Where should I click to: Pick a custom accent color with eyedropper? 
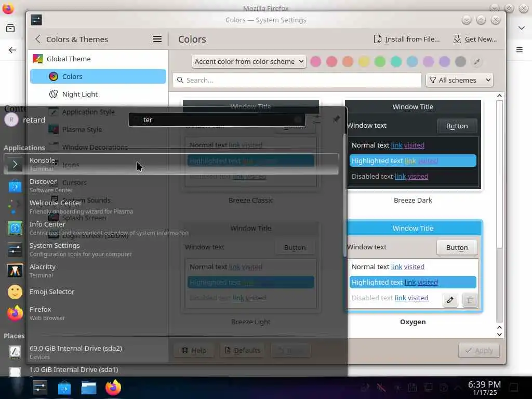(477, 62)
